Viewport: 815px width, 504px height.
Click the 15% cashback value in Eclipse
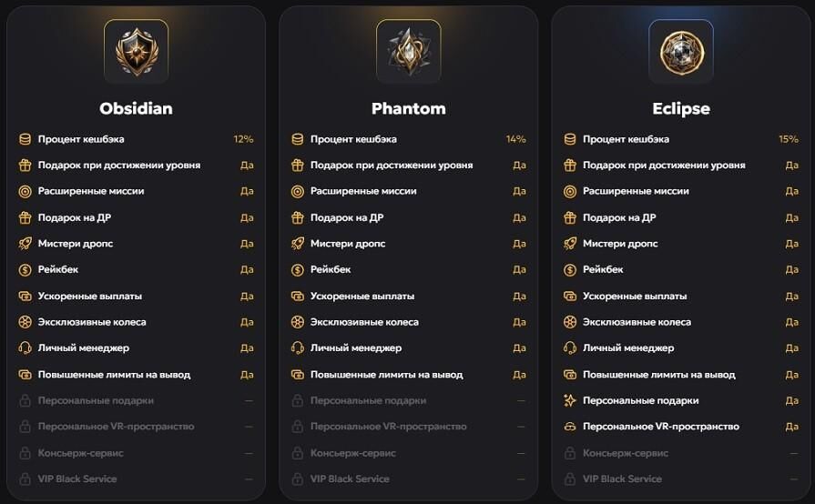(x=788, y=139)
